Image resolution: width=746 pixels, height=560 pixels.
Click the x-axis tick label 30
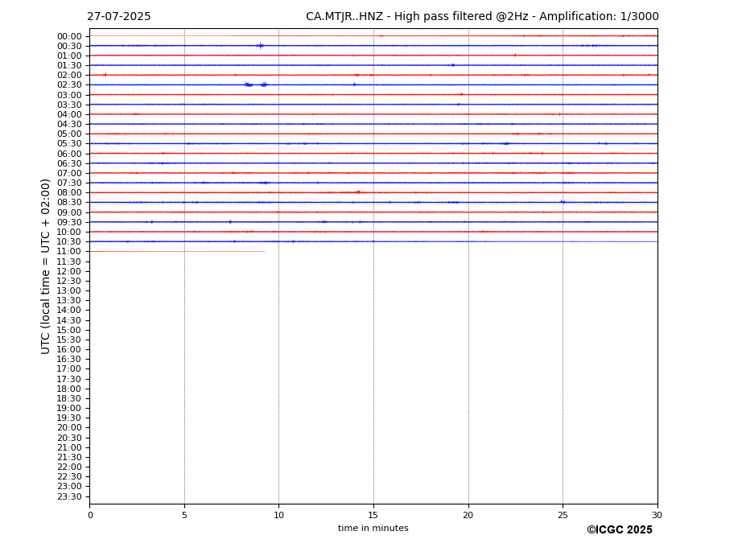(x=657, y=515)
